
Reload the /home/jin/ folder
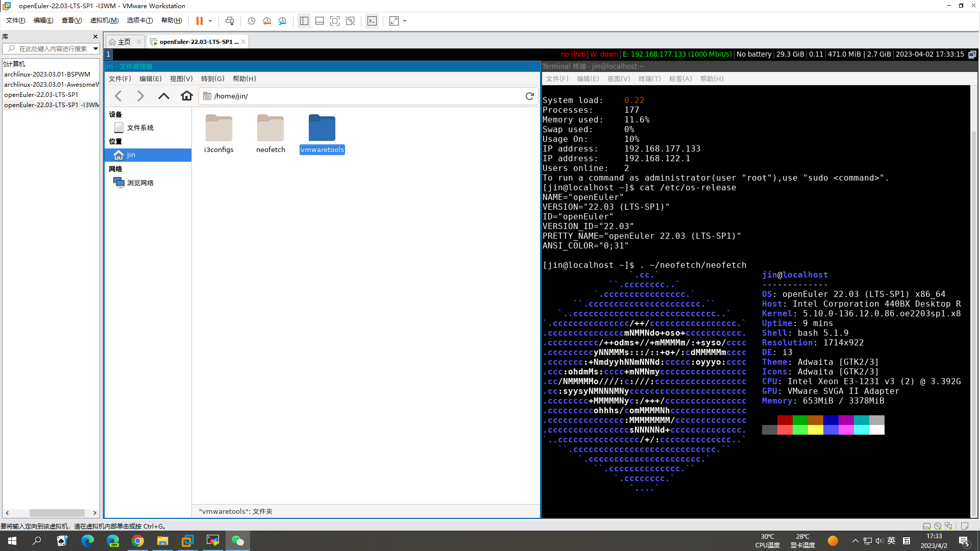[x=529, y=96]
